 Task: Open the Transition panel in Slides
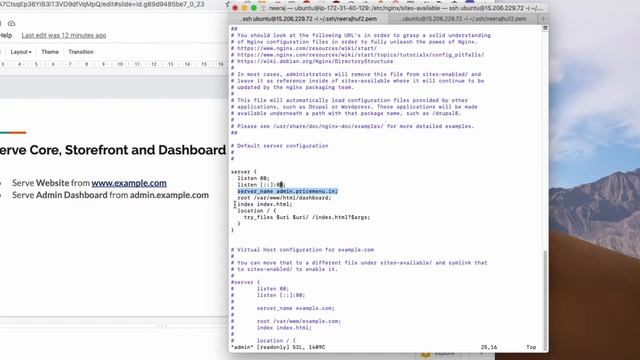coord(81,52)
